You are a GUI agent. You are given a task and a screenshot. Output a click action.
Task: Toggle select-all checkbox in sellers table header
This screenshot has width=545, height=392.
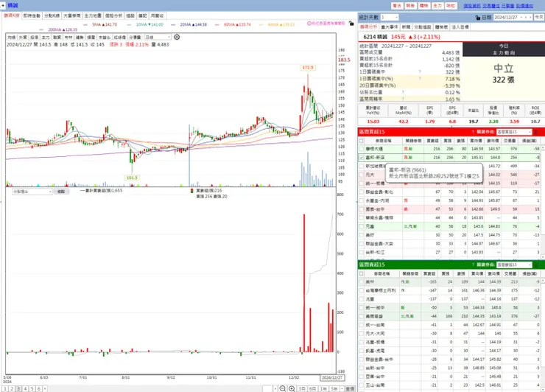tap(362, 274)
